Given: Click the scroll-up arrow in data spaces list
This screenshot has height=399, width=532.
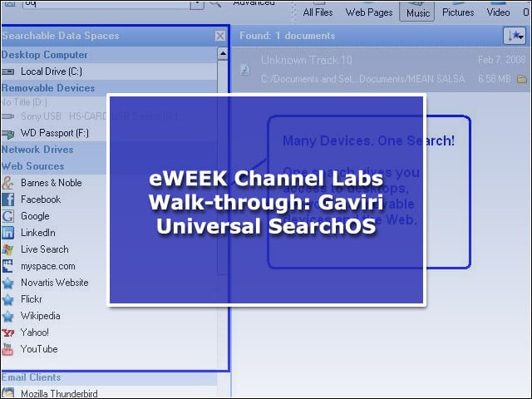Looking at the screenshot, I should pos(223,53).
